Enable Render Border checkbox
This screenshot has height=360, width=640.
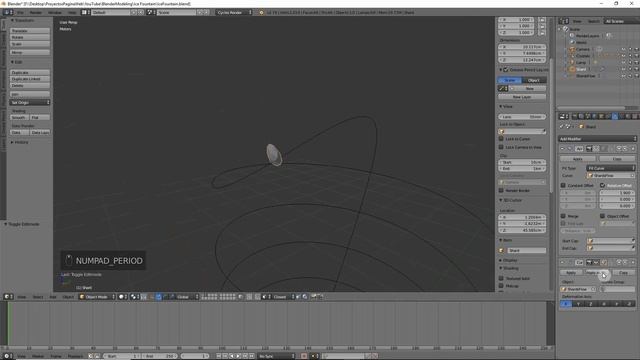click(501, 190)
